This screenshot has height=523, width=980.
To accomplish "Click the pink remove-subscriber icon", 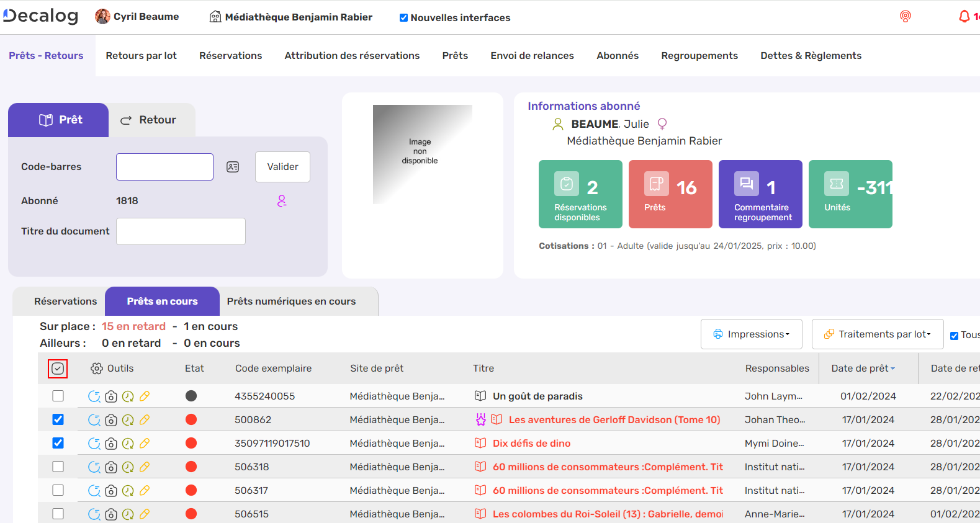I will pos(282,201).
